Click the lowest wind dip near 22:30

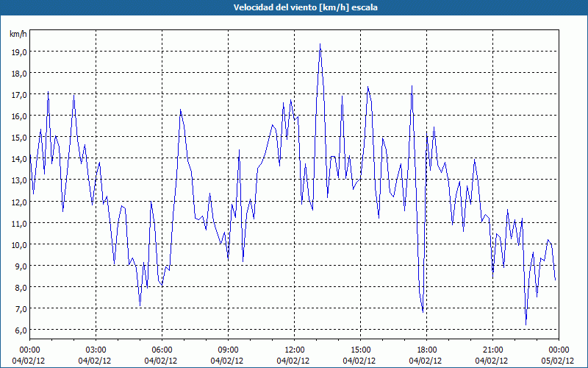point(526,325)
